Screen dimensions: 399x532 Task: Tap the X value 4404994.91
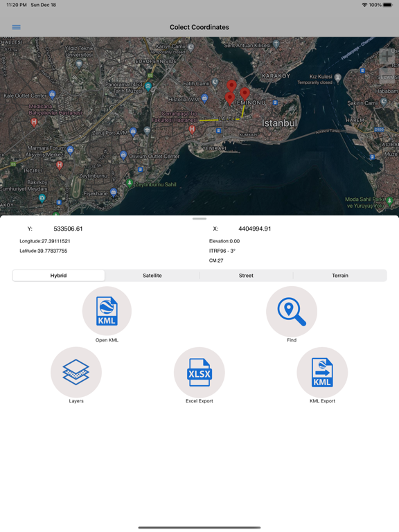[x=254, y=229]
